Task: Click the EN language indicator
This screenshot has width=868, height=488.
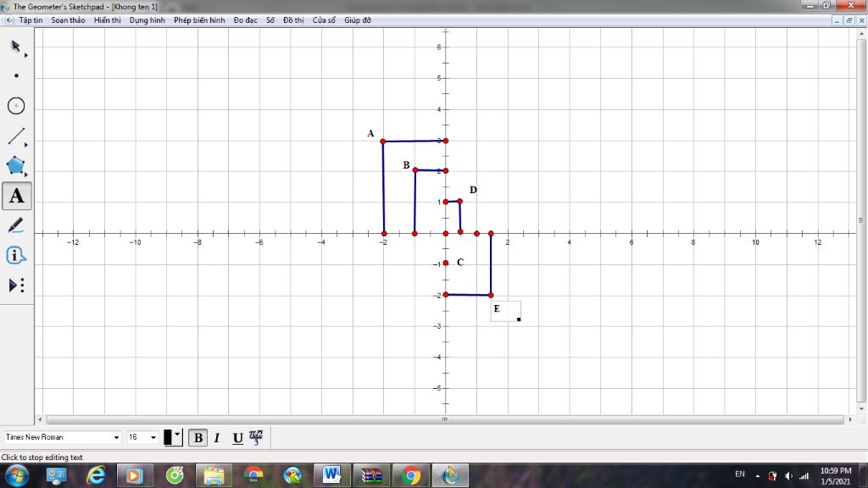Action: (739, 474)
